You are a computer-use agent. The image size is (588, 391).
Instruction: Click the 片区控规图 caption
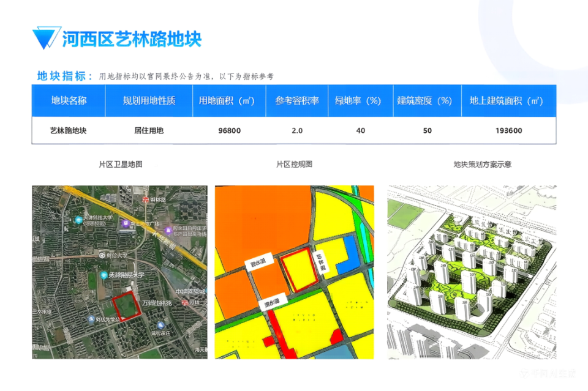click(295, 164)
